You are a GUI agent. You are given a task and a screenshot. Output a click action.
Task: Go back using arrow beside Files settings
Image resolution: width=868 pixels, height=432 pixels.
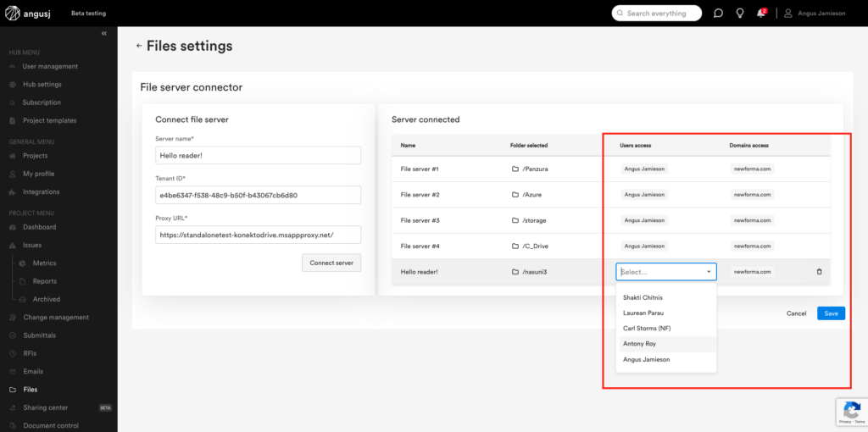[x=139, y=46]
